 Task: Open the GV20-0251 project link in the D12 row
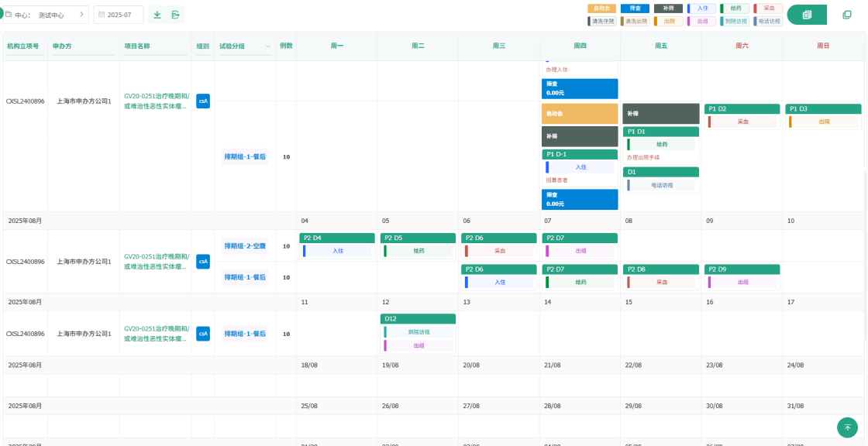156,334
